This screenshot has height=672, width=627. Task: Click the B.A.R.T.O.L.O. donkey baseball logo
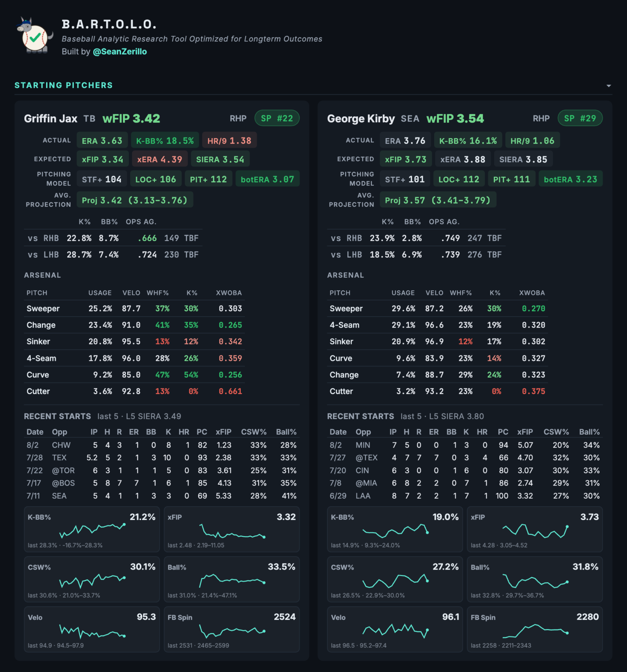click(x=35, y=36)
